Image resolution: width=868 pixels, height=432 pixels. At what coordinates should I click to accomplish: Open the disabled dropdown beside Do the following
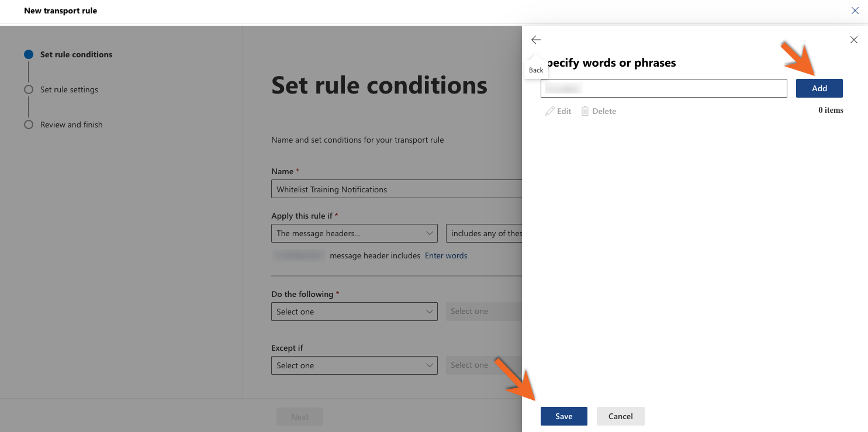click(x=484, y=312)
